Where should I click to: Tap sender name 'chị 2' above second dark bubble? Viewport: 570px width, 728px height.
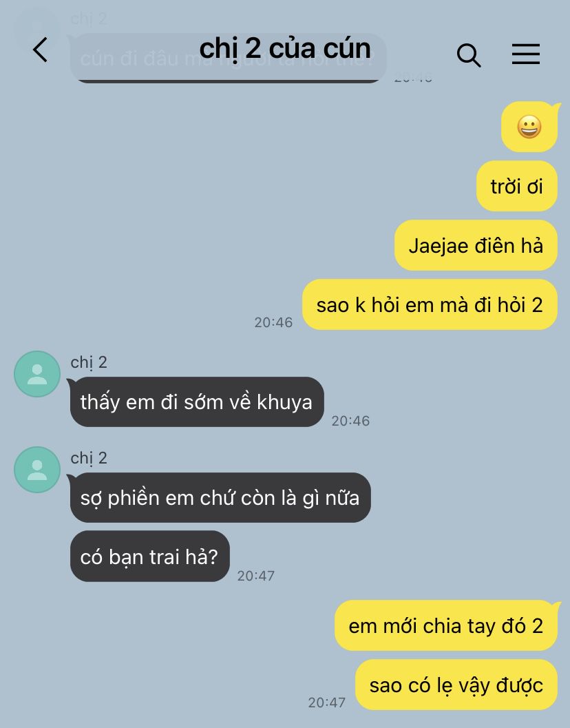click(x=89, y=458)
